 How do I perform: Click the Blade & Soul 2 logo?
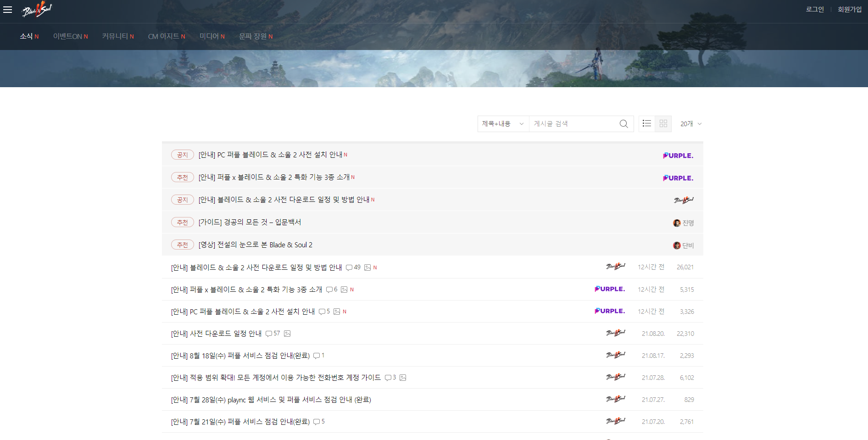click(37, 9)
